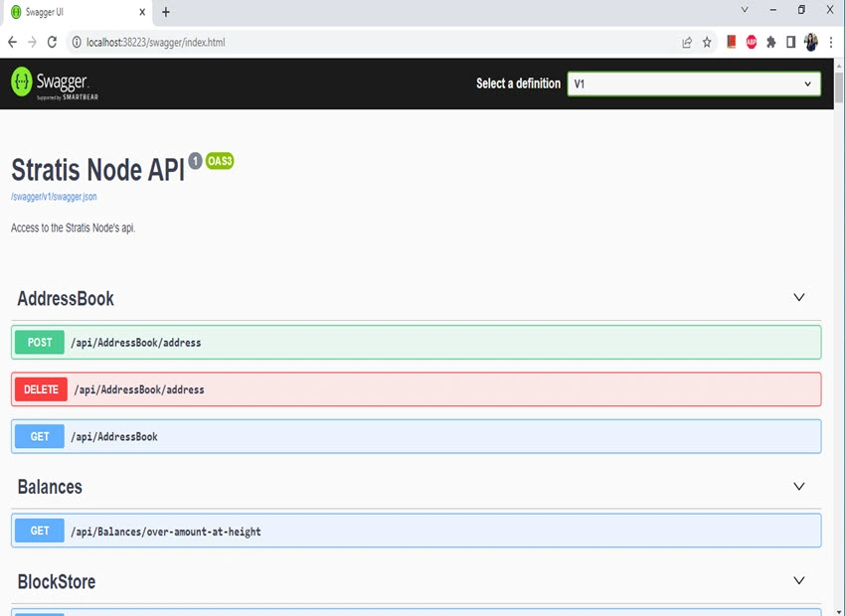Screen dimensions: 845x616
Task: Click the GET badge for Balances endpoint
Action: 40,531
